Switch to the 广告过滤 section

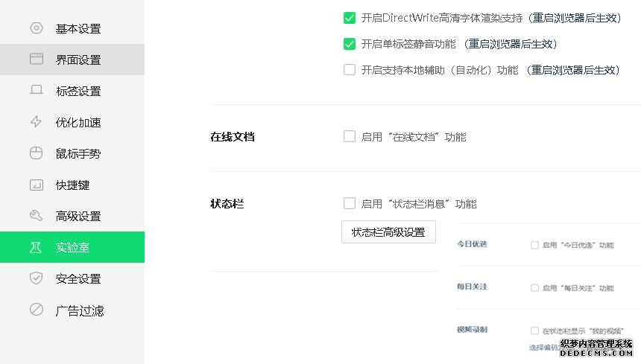(x=80, y=310)
